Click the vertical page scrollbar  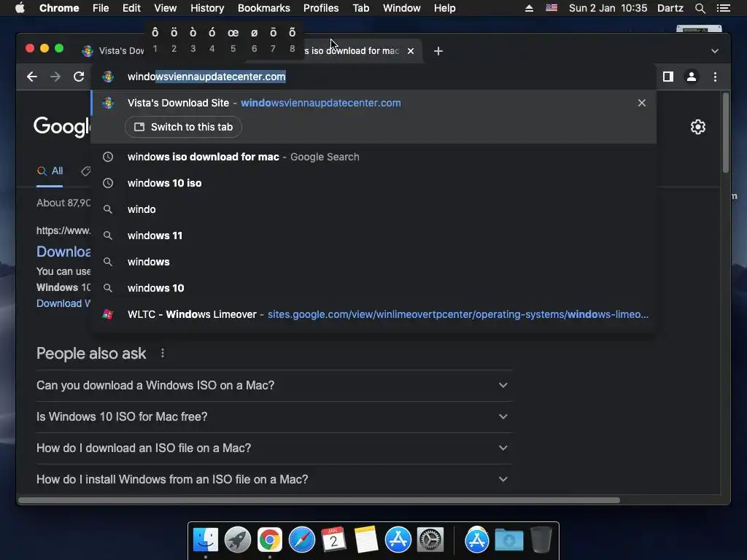(x=726, y=133)
